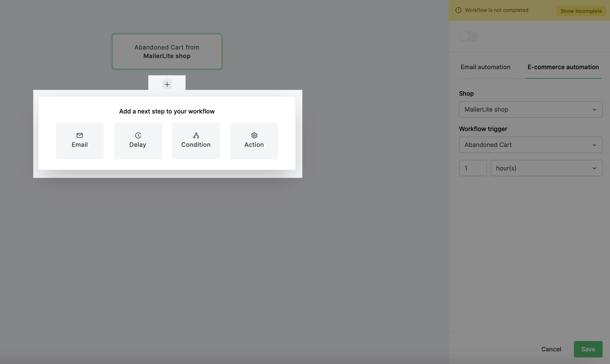
Task: Select the E-commerce automation tab
Action: pyautogui.click(x=563, y=67)
